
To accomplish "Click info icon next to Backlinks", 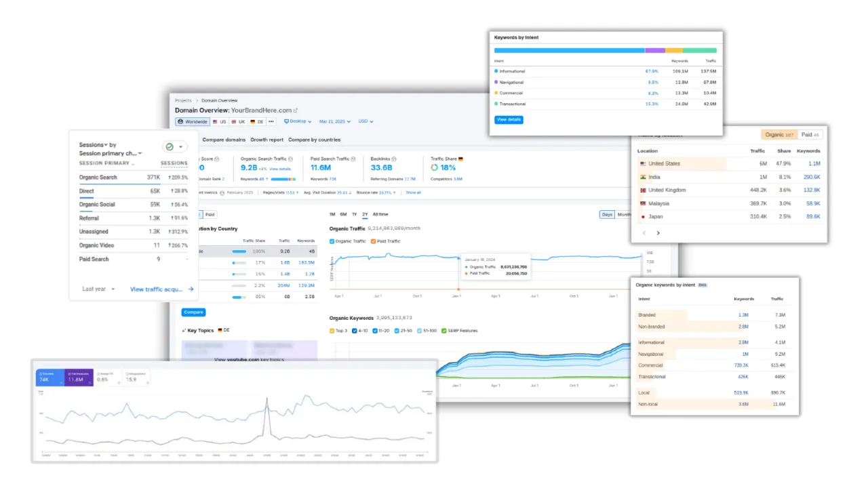I will point(394,159).
